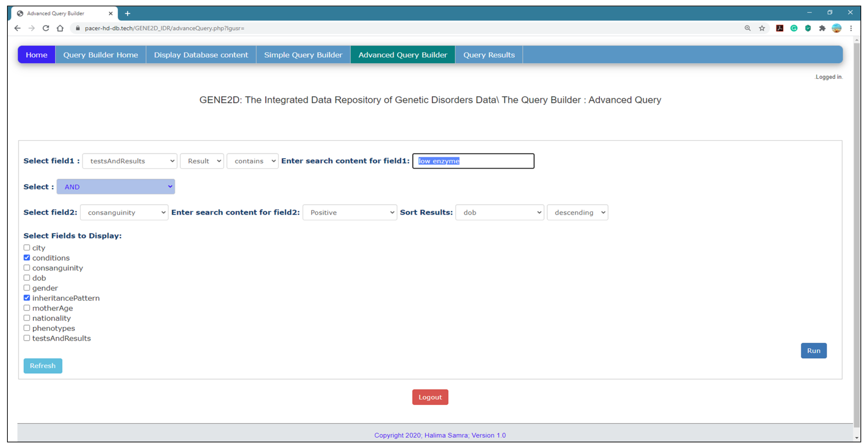Uncheck the conditions checkbox
This screenshot has width=868, height=448.
(x=27, y=258)
